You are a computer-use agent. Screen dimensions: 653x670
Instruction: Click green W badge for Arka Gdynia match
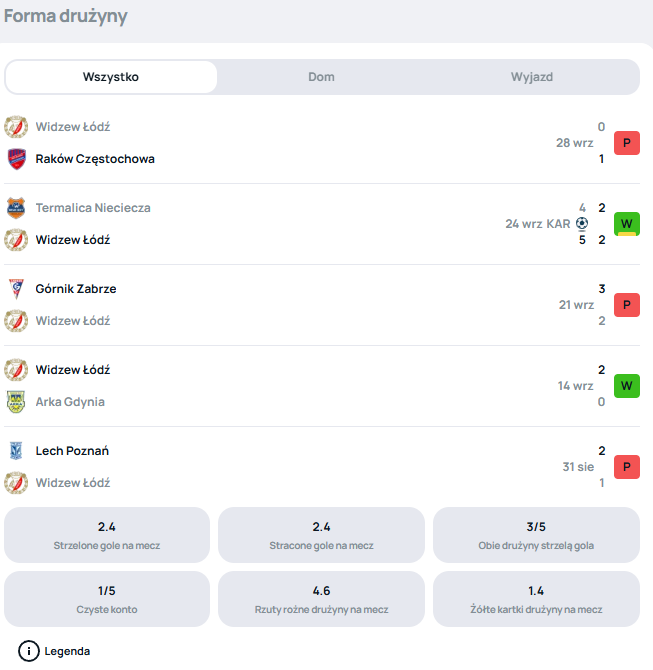coord(627,386)
